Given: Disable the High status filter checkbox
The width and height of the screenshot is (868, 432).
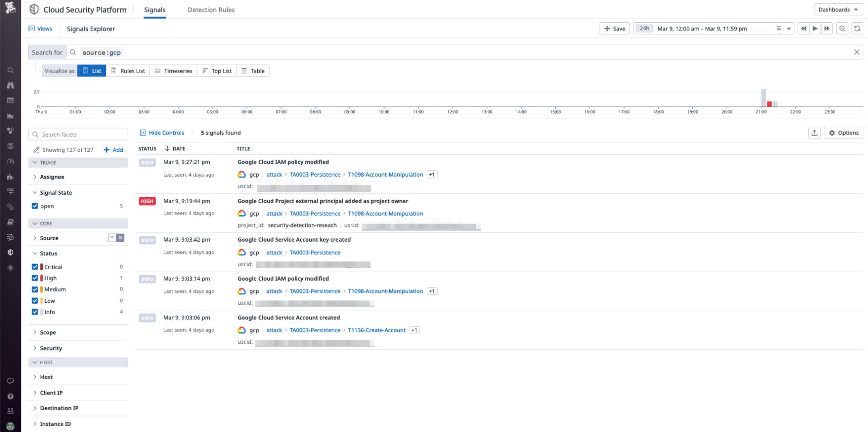Looking at the screenshot, I should 35,278.
